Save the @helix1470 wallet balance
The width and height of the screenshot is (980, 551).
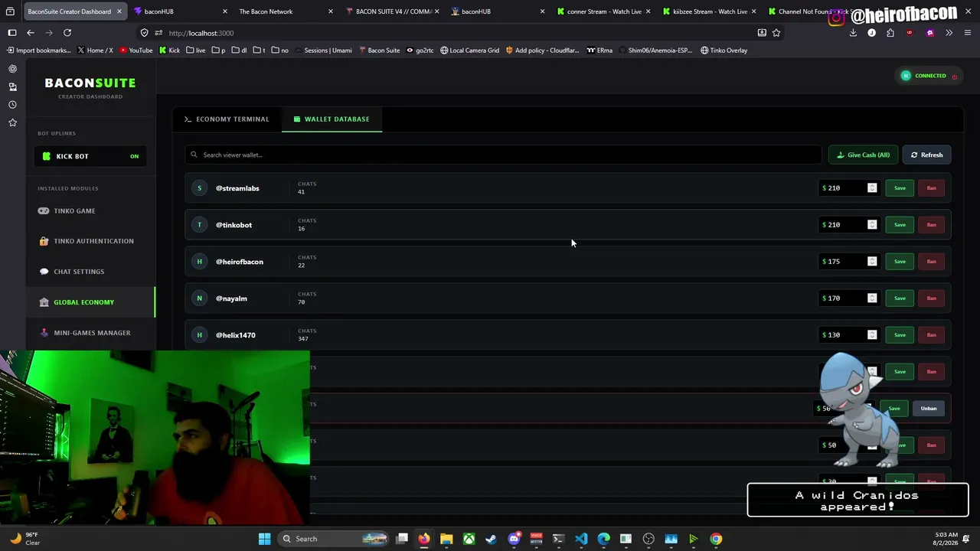[x=900, y=335]
